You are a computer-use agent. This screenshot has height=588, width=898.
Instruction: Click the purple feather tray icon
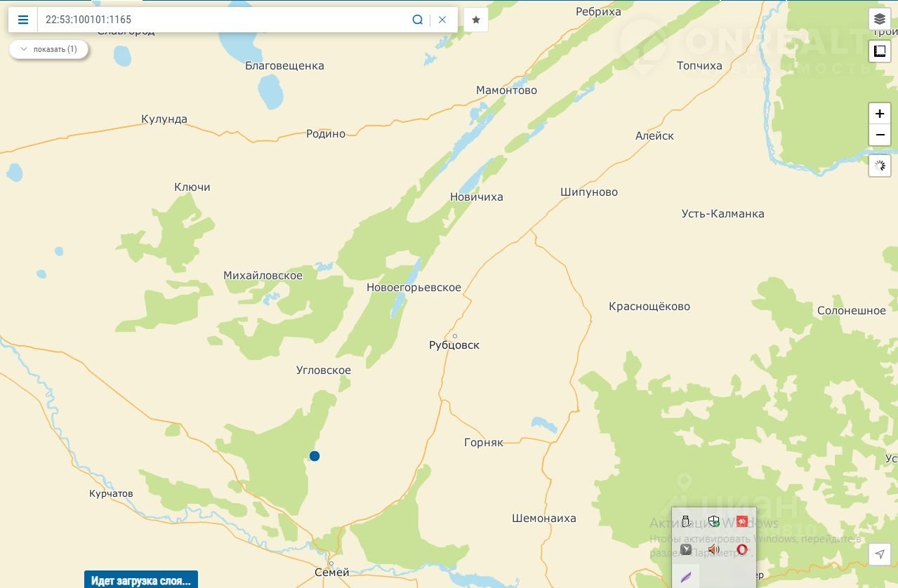(686, 577)
